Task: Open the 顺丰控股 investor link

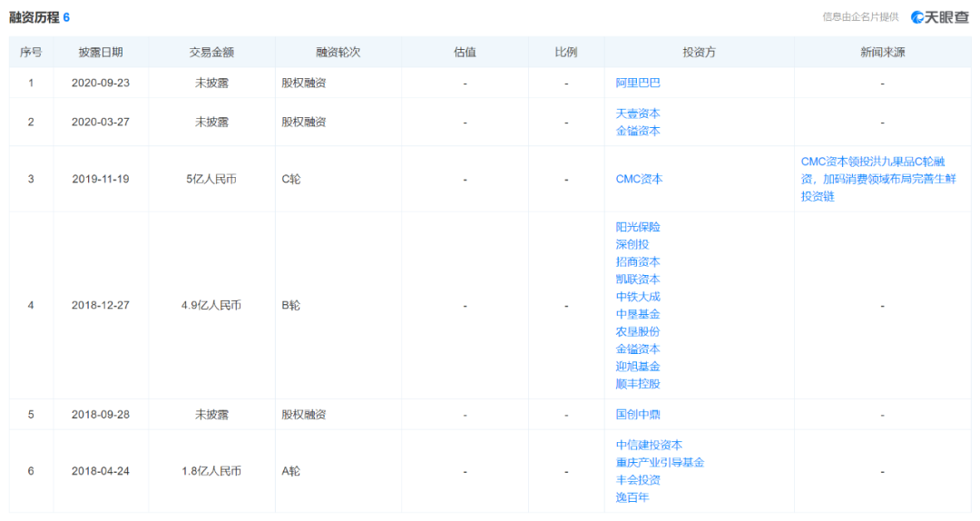Action: tap(638, 384)
